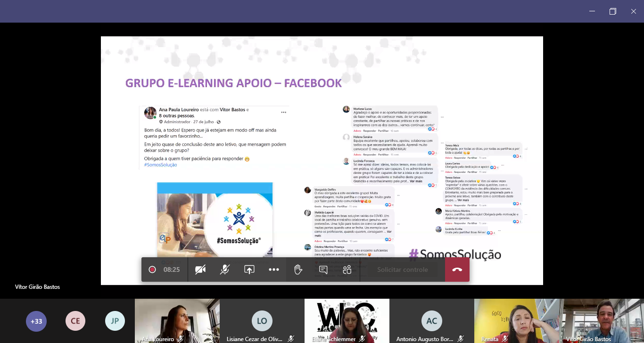
Task: Restore the Teams meeting window size
Action: tap(613, 11)
